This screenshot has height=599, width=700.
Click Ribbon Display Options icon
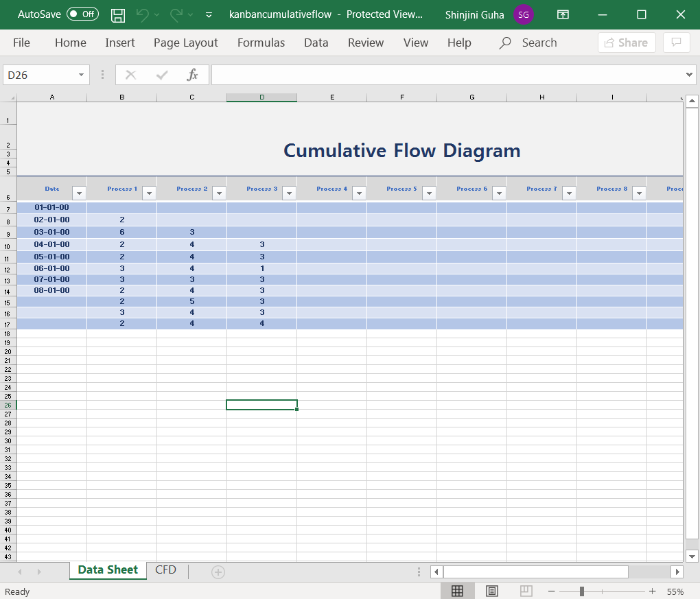pos(563,14)
